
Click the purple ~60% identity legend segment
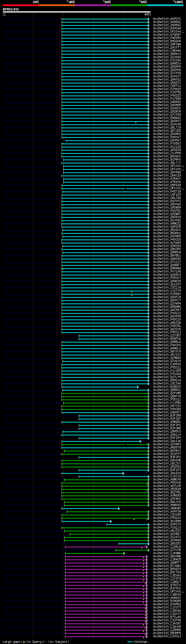[93, 5]
